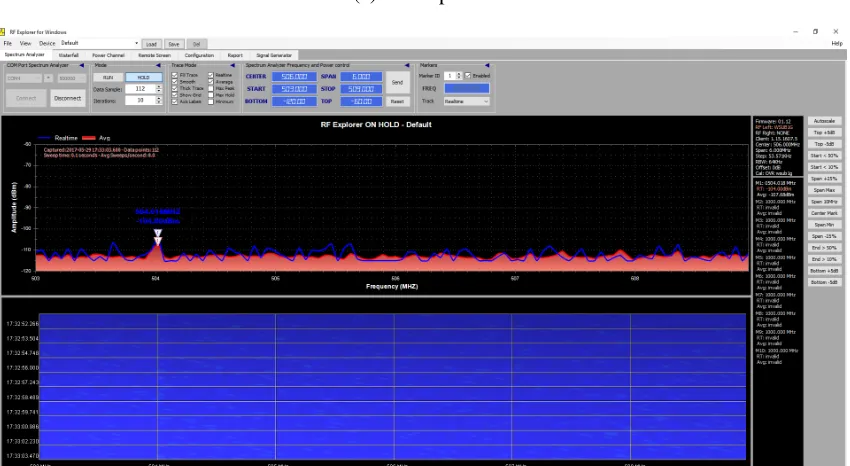The height and width of the screenshot is (466, 850).
Task: Click the Span Min button
Action: coord(824,225)
